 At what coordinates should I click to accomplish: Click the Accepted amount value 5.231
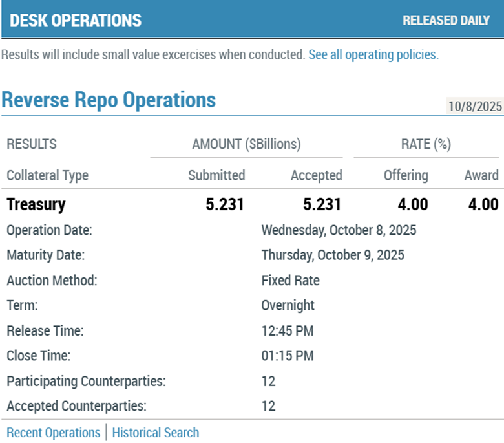click(x=322, y=205)
